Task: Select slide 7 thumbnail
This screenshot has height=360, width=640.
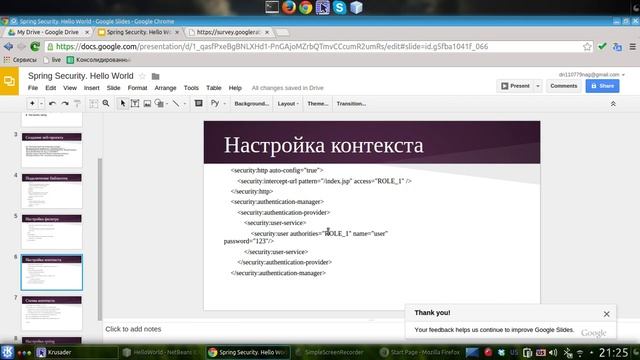Action: (x=52, y=313)
